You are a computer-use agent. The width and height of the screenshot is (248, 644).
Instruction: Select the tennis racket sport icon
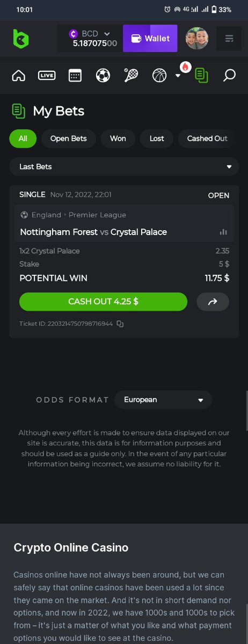click(131, 75)
